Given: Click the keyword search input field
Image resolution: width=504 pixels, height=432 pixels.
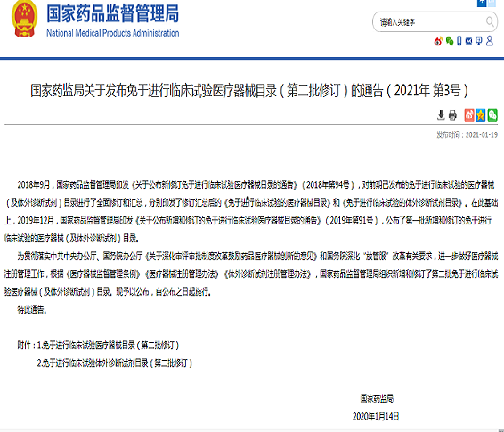Looking at the screenshot, I should point(431,22).
